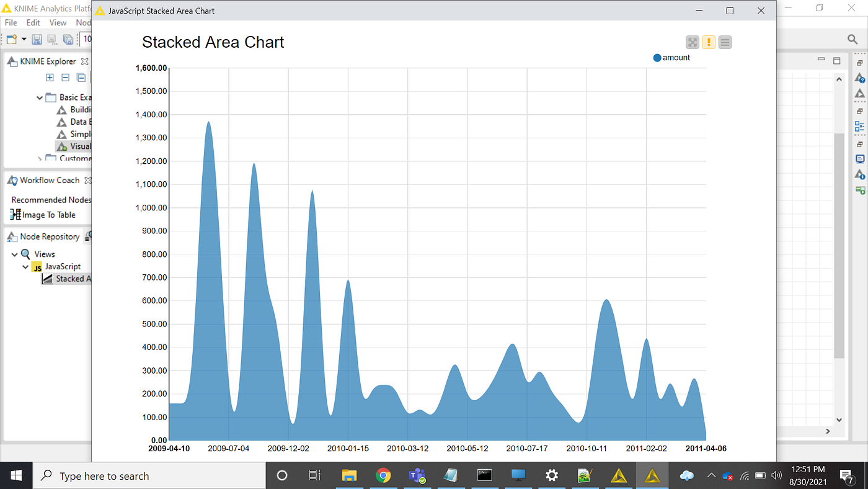Open the new workflow dropdown arrow
Viewport: 868px width, 489px height.
click(23, 39)
